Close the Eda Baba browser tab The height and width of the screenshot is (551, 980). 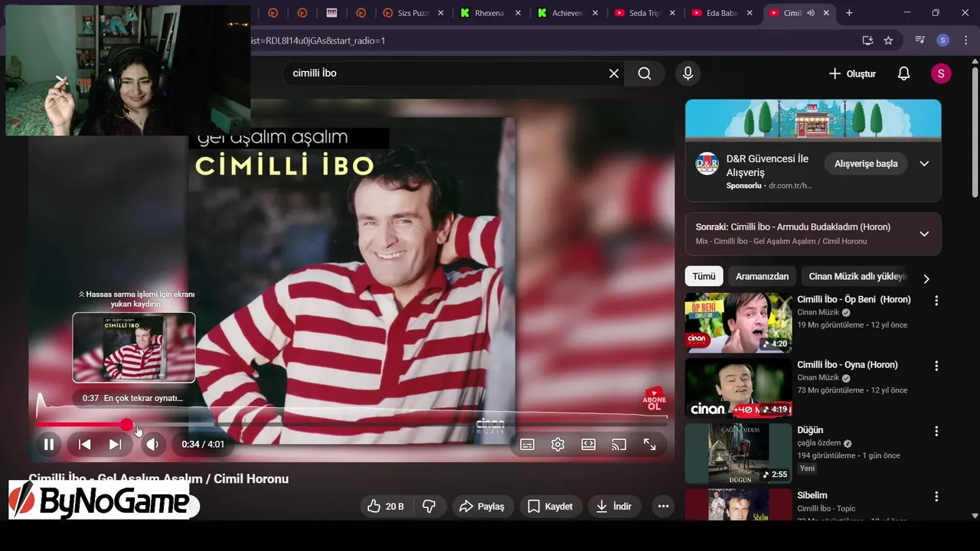tap(750, 13)
